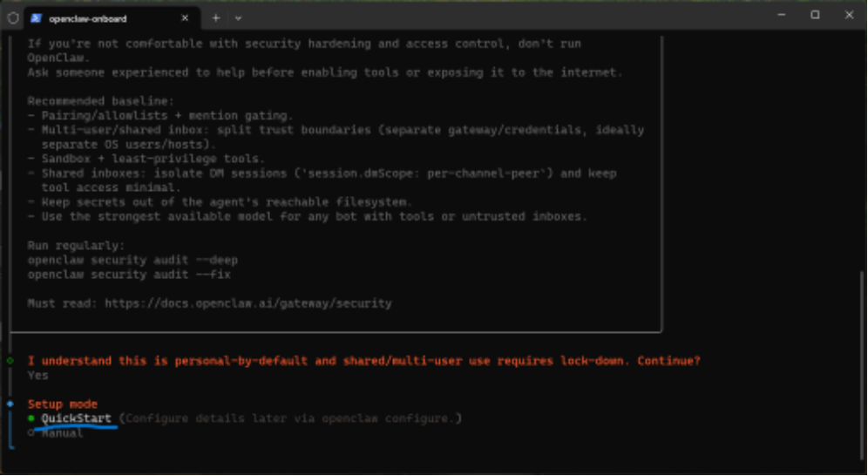This screenshot has height=476, width=868.
Task: Select the QuickStart setup mode option
Action: click(x=77, y=418)
